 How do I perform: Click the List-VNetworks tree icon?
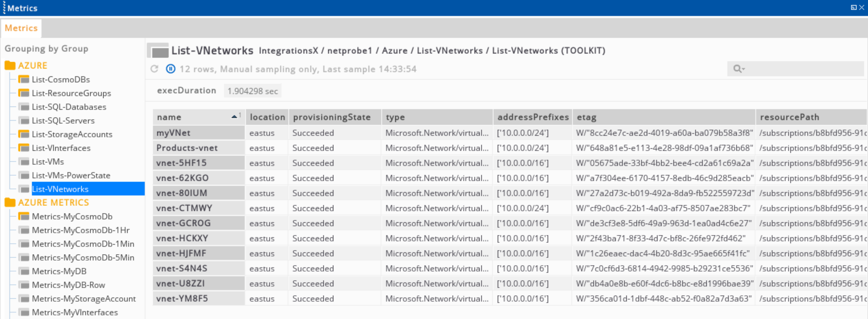[24, 189]
